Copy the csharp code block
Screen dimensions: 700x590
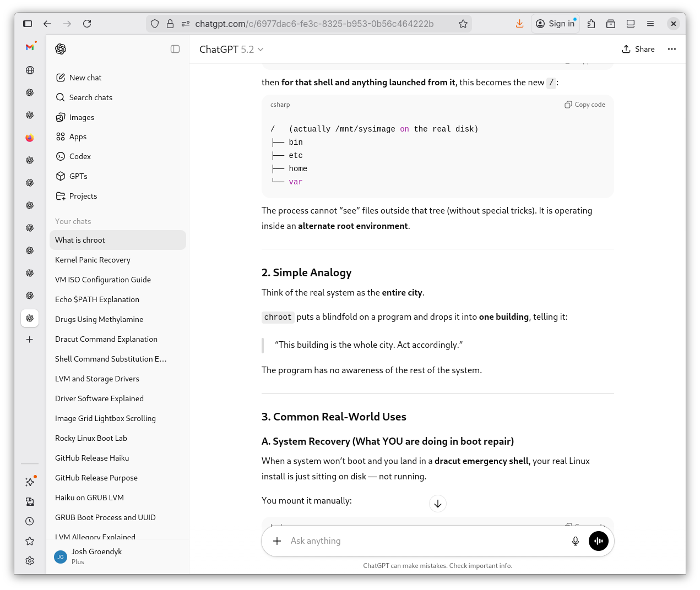point(585,104)
